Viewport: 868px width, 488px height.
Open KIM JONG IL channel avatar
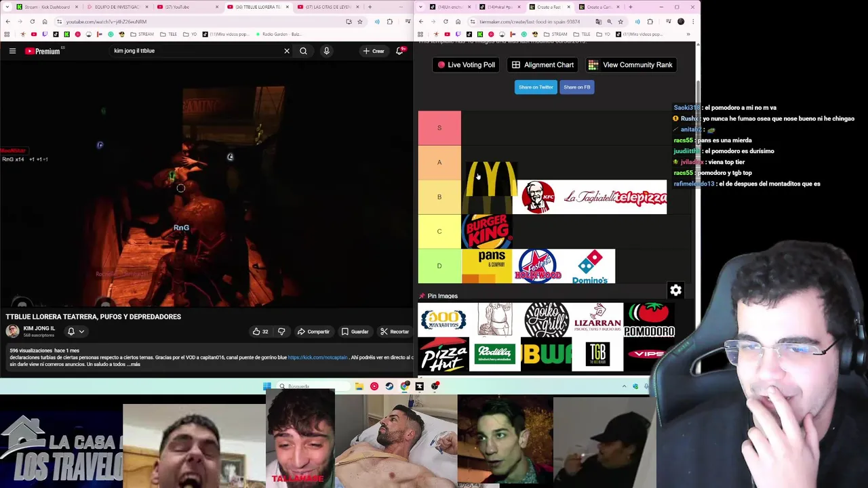13,331
